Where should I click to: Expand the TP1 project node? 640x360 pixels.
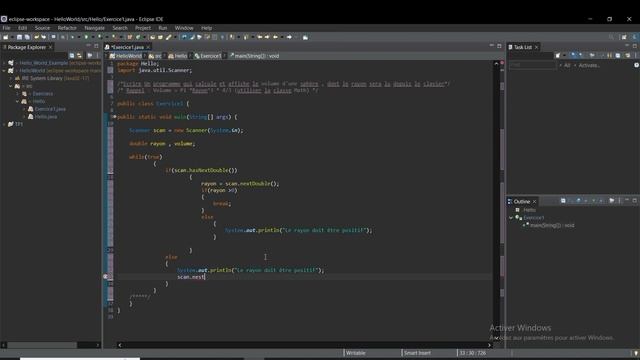pos(4,124)
